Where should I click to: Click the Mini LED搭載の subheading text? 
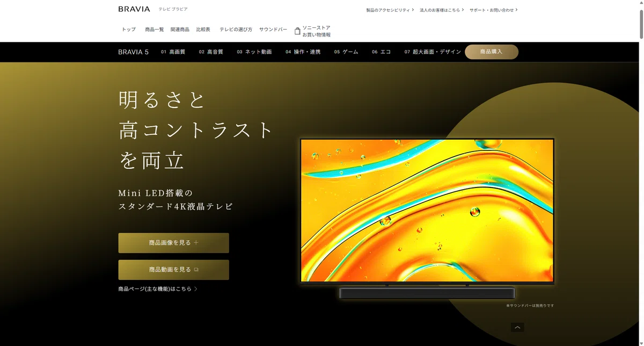click(x=155, y=193)
